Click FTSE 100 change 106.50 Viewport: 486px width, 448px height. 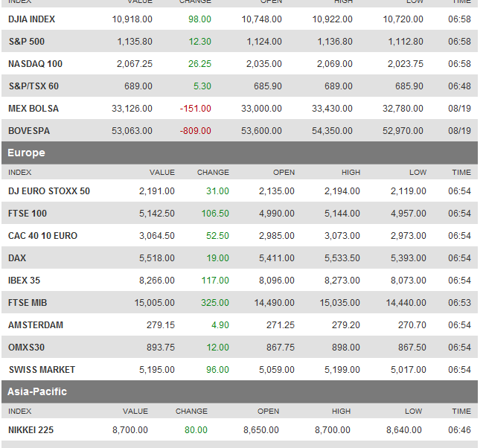point(215,214)
